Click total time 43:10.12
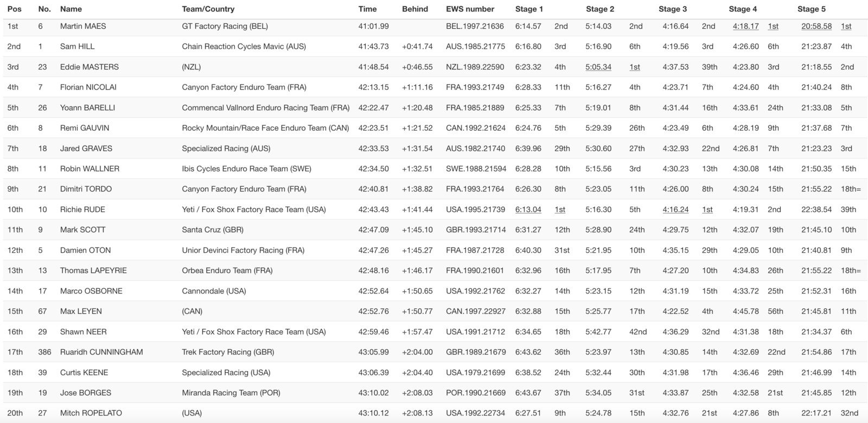Image resolution: width=868 pixels, height=423 pixels. (x=374, y=413)
